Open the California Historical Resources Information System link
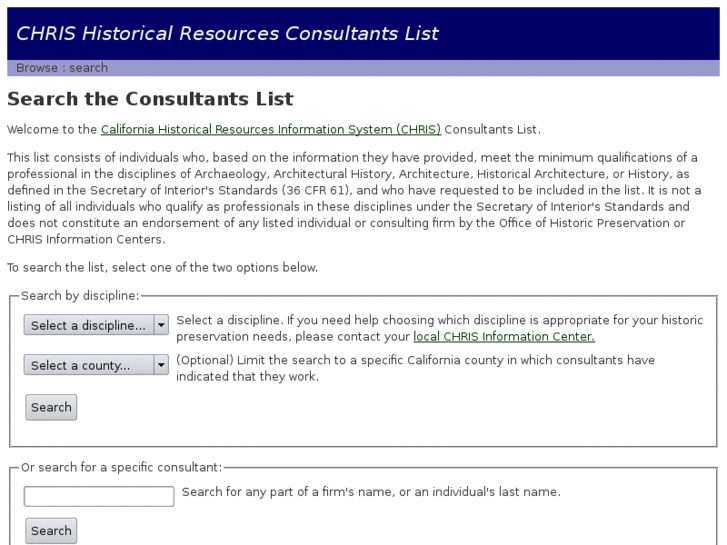This screenshot has width=727, height=545. pyautogui.click(x=270, y=130)
